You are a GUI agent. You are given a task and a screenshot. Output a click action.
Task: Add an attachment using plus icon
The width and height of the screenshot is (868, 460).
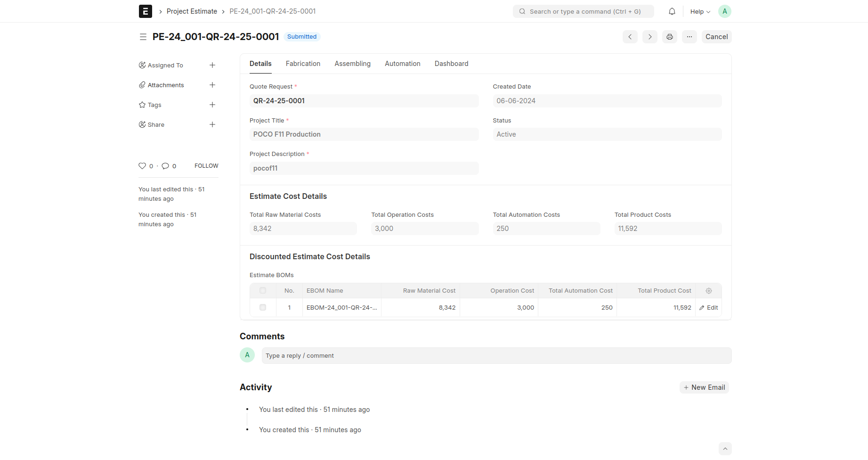pos(212,85)
